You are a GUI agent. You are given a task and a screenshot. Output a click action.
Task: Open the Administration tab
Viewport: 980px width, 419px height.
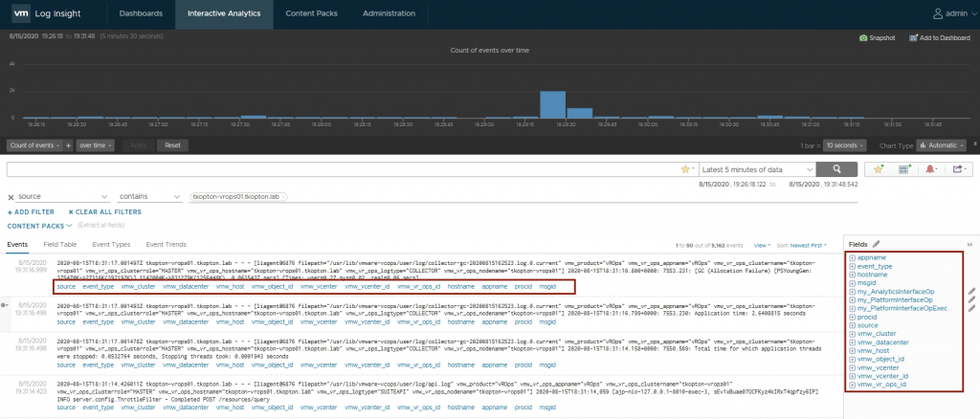click(x=389, y=13)
